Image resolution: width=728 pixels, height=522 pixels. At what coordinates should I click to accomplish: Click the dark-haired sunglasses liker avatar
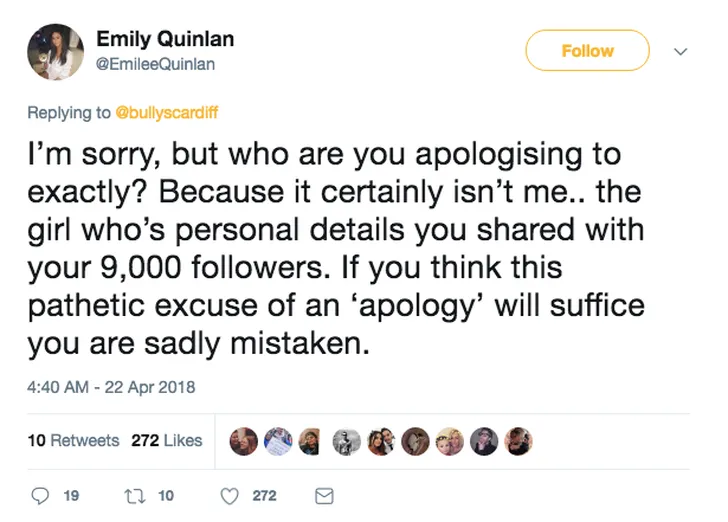484,441
